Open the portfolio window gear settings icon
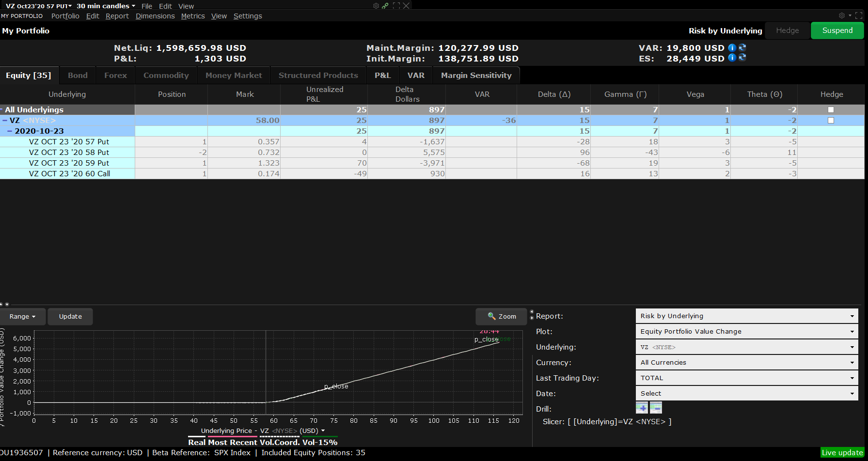 click(842, 15)
